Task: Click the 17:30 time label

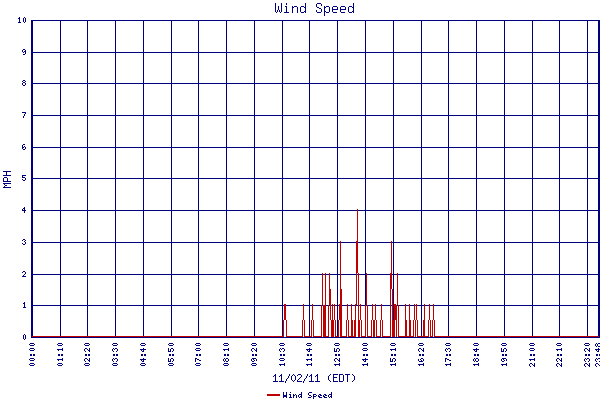Action: pyautogui.click(x=448, y=354)
